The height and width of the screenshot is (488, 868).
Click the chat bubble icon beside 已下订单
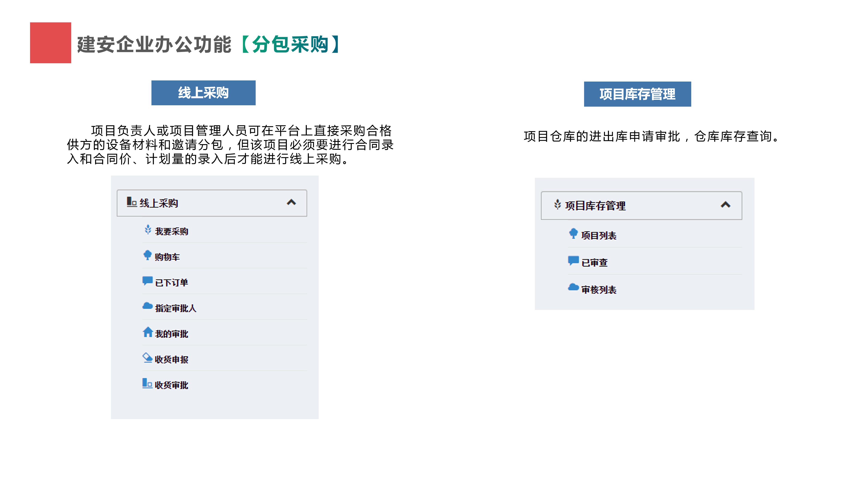[148, 281]
